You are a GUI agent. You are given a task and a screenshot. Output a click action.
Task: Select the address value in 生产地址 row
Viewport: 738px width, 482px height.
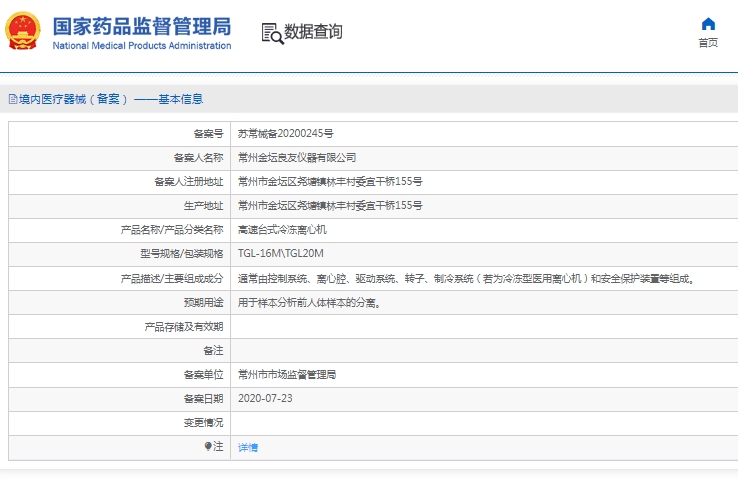tap(330, 206)
